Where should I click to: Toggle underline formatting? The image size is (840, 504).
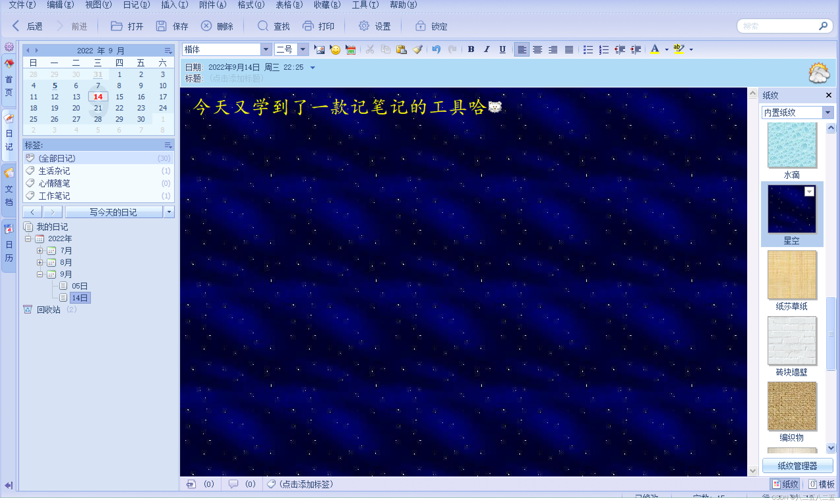pos(502,50)
